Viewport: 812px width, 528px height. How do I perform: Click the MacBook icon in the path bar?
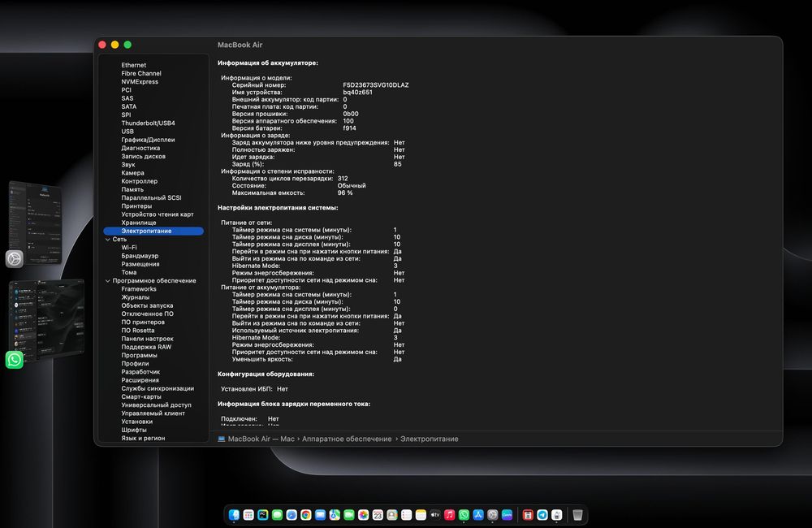tap(222, 439)
